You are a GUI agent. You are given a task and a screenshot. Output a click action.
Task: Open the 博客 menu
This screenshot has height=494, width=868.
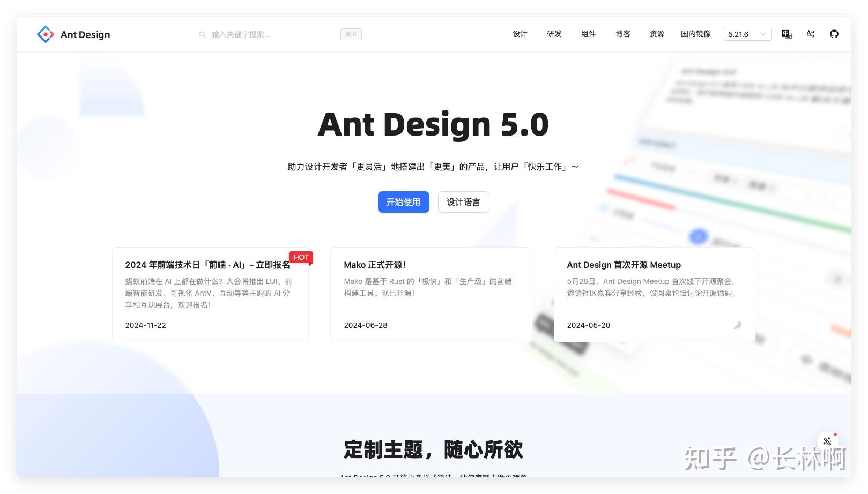tap(622, 34)
